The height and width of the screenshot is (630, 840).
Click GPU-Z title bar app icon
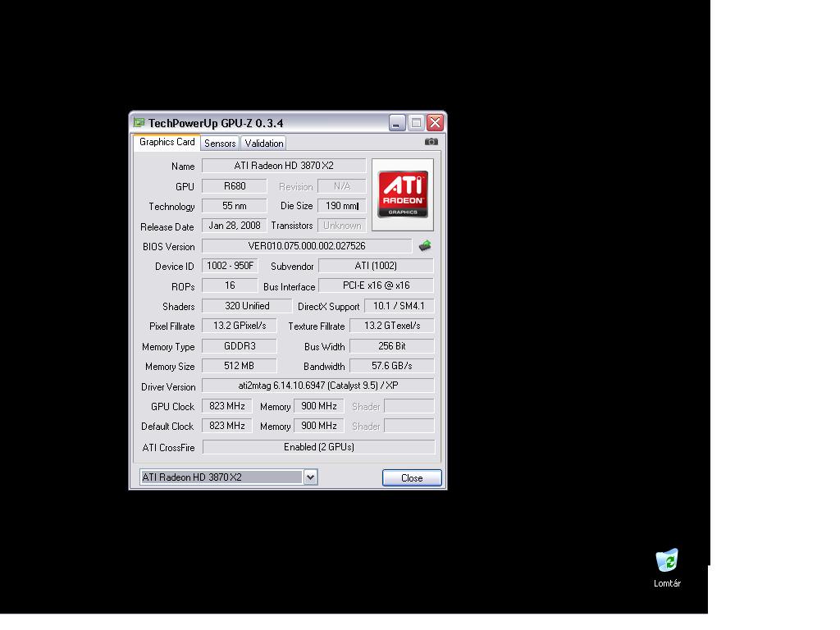pos(139,123)
